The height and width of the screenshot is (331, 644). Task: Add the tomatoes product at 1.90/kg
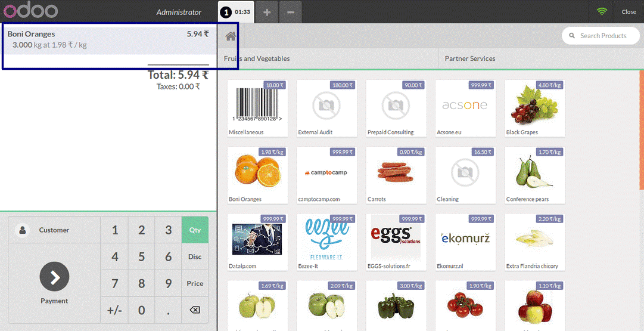(x=465, y=305)
